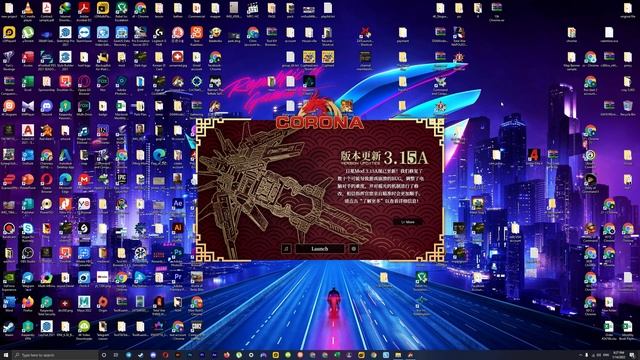Screen dimensions: 640x360
Task: Open the Steam desktop shortcut
Action: coord(9,329)
